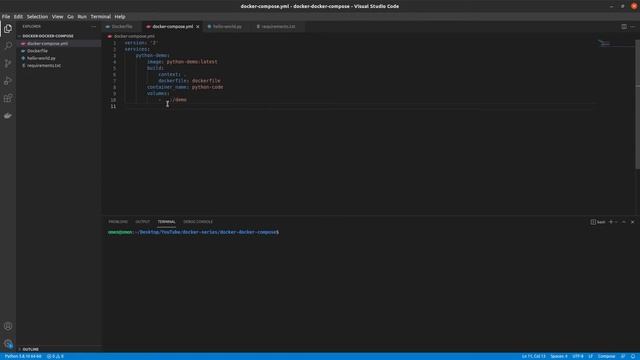This screenshot has height=360, width=640.
Task: Switch to the requirements.txt editor tab
Action: tap(278, 27)
